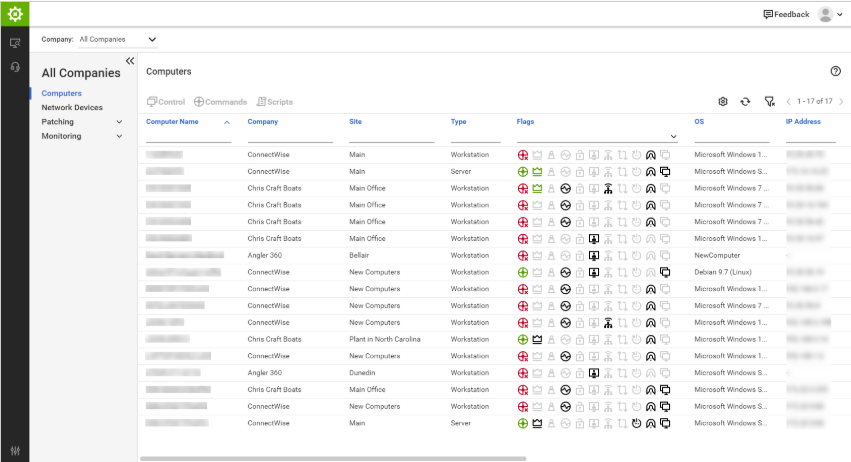Clear all filters with funnel icon

(770, 102)
